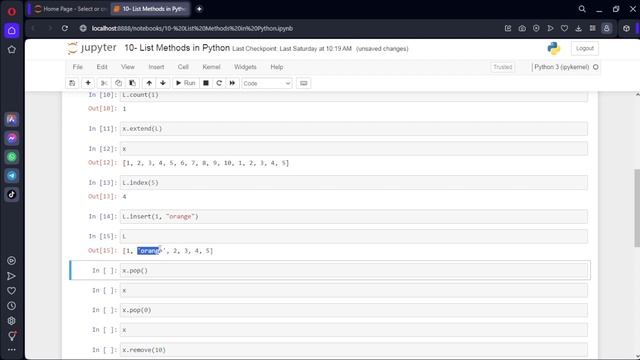Open the Opera home start page icon
Image resolution: width=640 pixels, height=360 pixels.
(11, 31)
